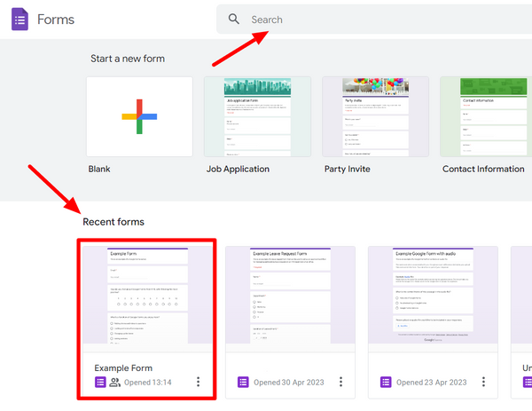
Task: Open the three-dot menu for Example Form
Action: pyautogui.click(x=198, y=383)
